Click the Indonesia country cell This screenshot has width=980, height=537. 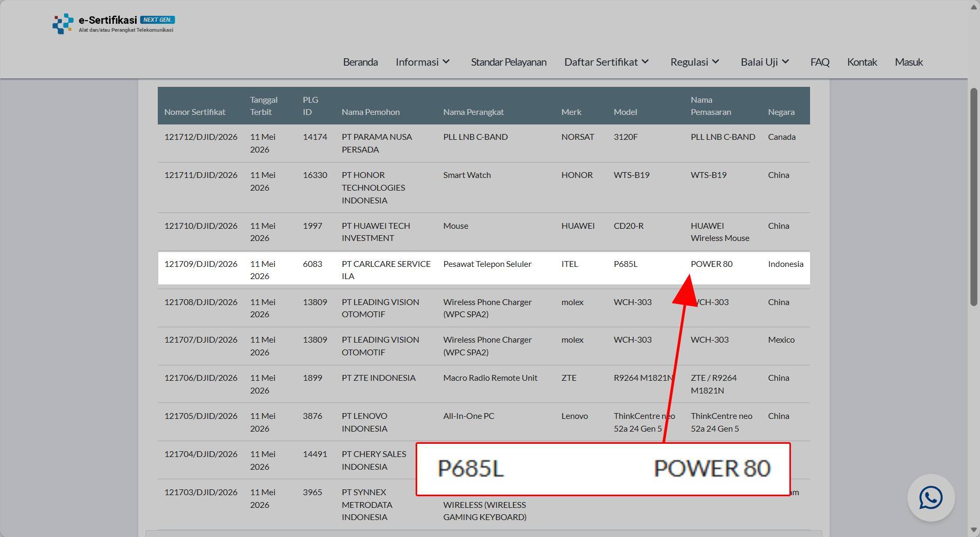coord(786,264)
